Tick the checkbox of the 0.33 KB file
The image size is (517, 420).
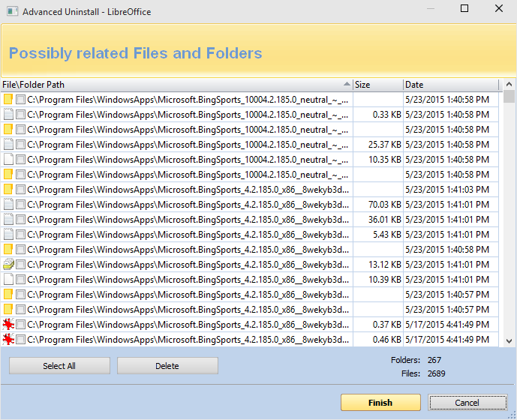[20, 115]
